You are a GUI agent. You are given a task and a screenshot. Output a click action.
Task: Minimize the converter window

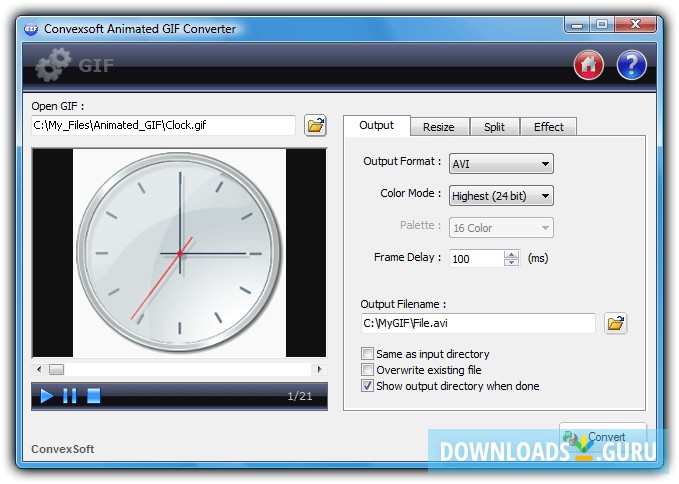[577, 25]
